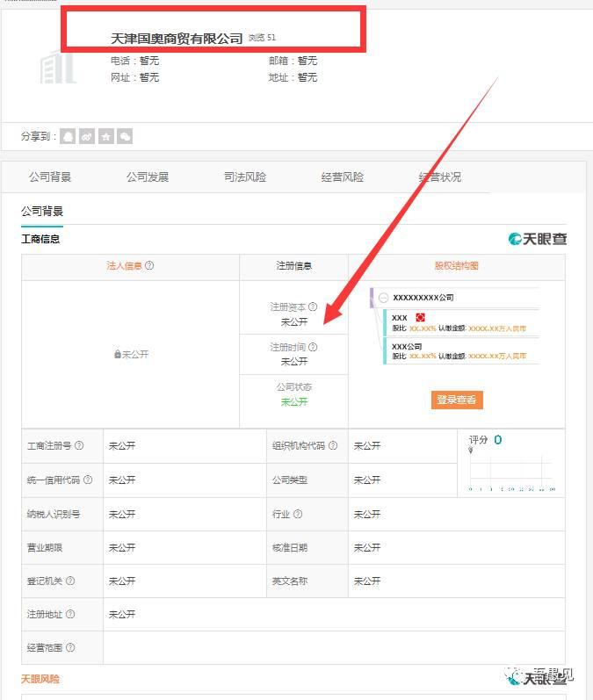Select the XXX公司 shareholder row
The width and height of the screenshot is (593, 700).
pos(461,351)
